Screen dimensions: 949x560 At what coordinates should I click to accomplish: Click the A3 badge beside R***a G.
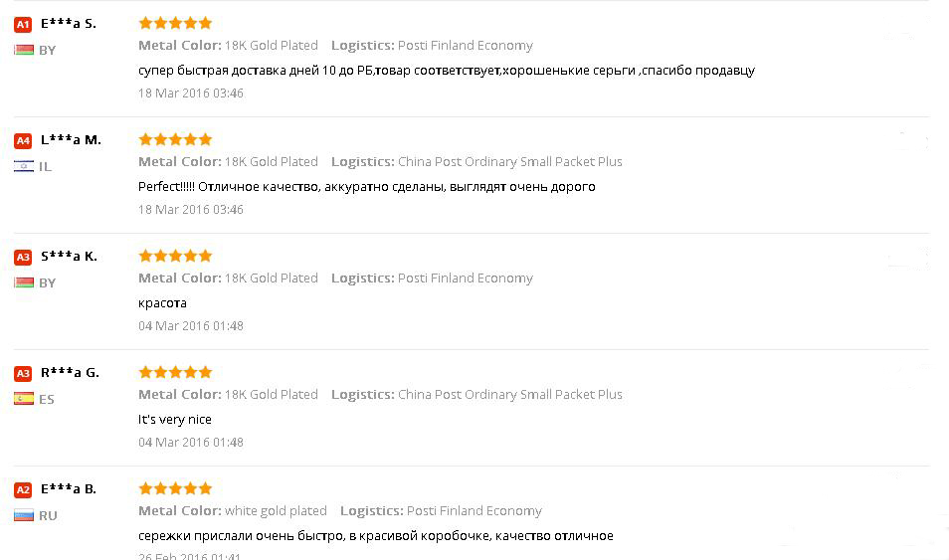coord(23,373)
